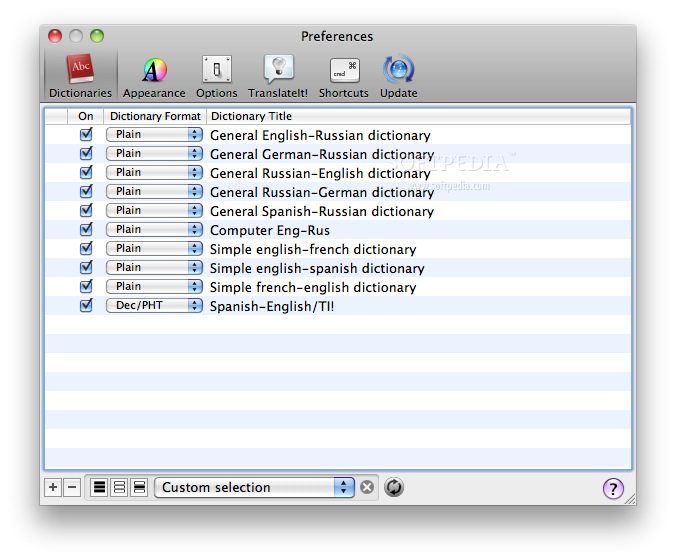Remove dictionary with minus button
676x560 pixels.
[72, 488]
